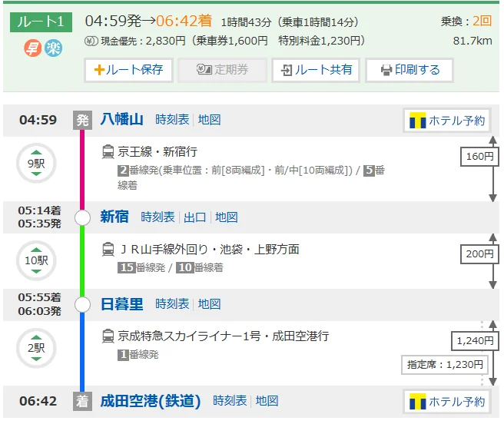This screenshot has height=424, width=504.
Task: Click the train icon beside JR山手線外回り
Action: [108, 250]
